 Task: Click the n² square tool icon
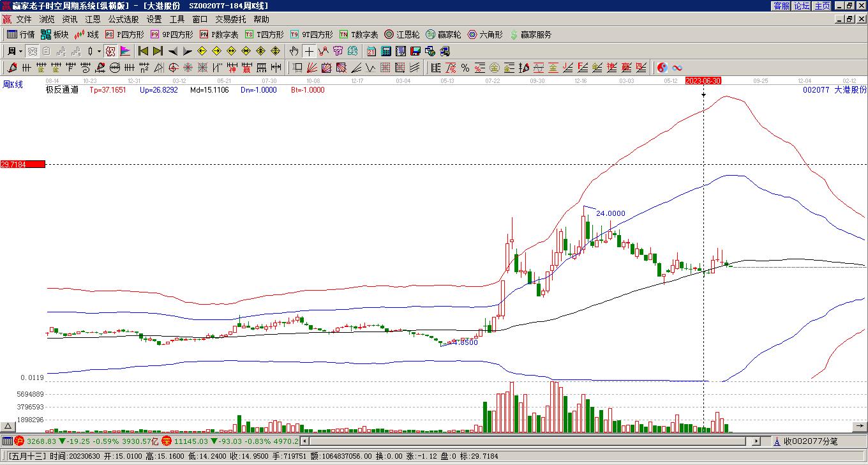[x=144, y=68]
